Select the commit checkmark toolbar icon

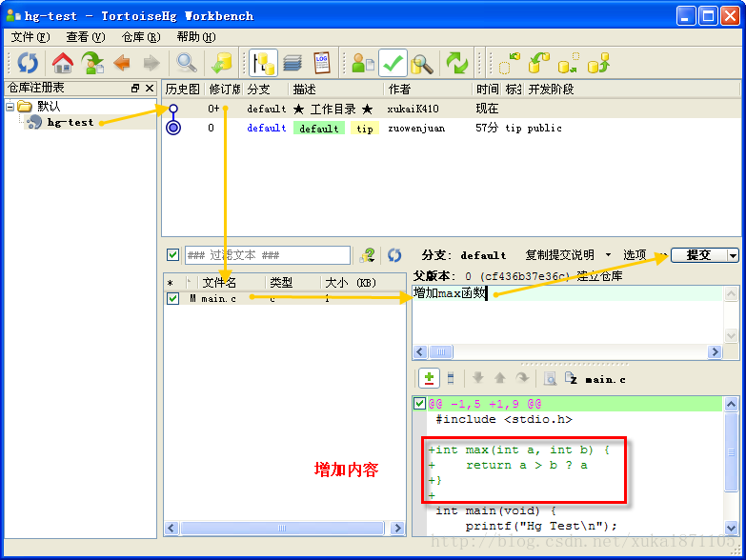tap(393, 62)
